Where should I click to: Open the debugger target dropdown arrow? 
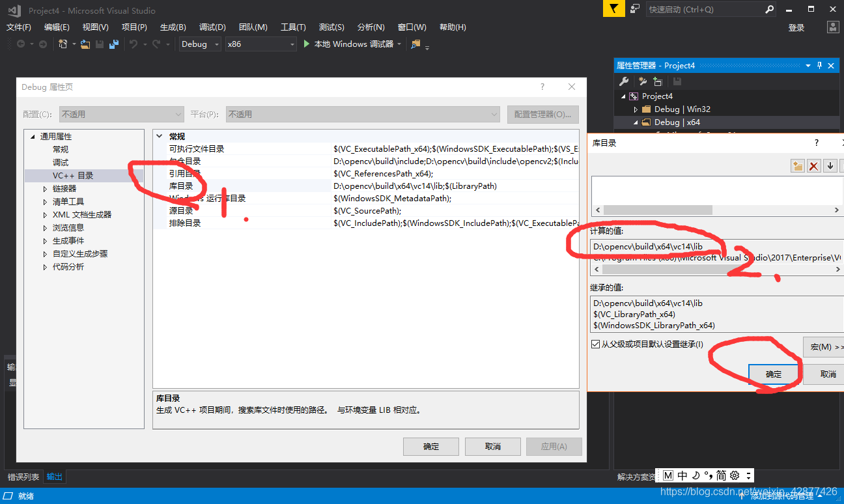tap(399, 44)
